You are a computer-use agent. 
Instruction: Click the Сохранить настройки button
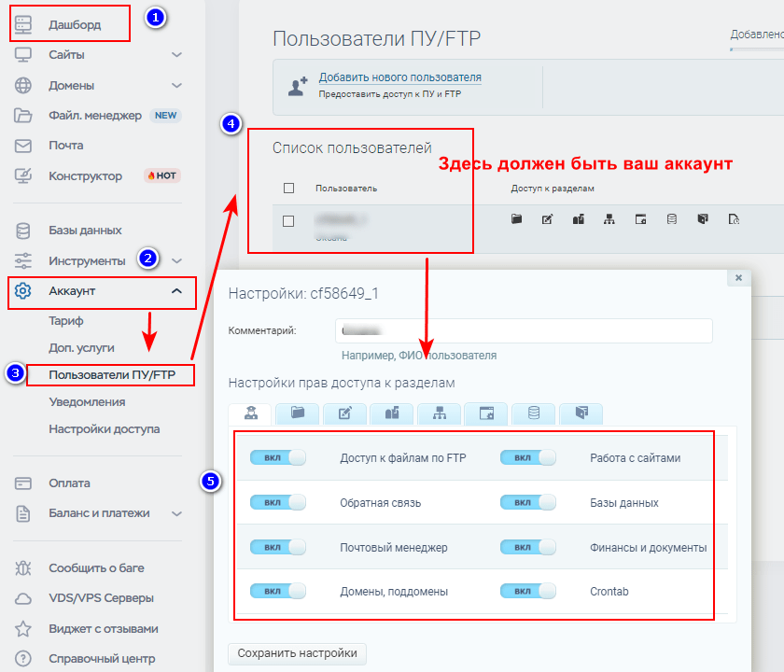point(297,653)
